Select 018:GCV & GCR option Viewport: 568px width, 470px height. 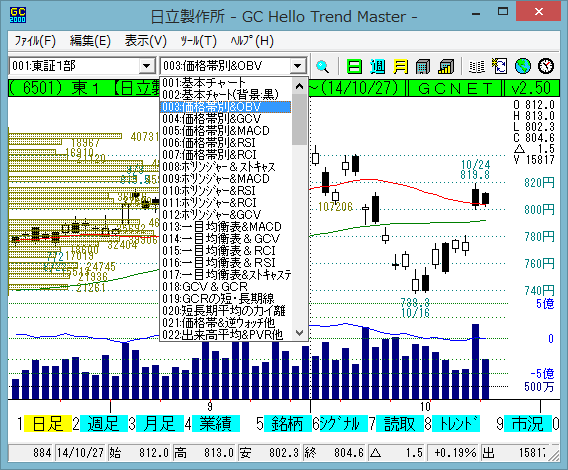(225, 286)
